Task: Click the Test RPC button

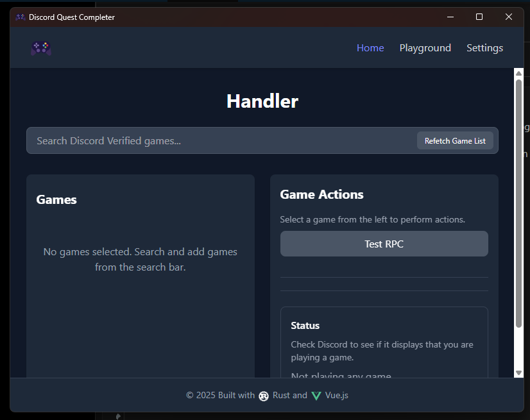Action: [x=384, y=244]
